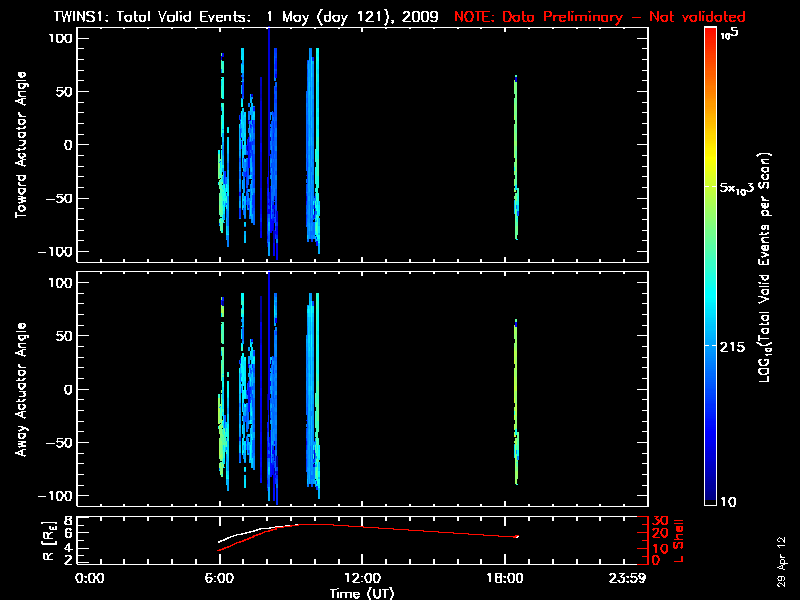This screenshot has width=800, height=600.
Task: Click the "29 Apr 12" date stamp
Action: [782, 560]
